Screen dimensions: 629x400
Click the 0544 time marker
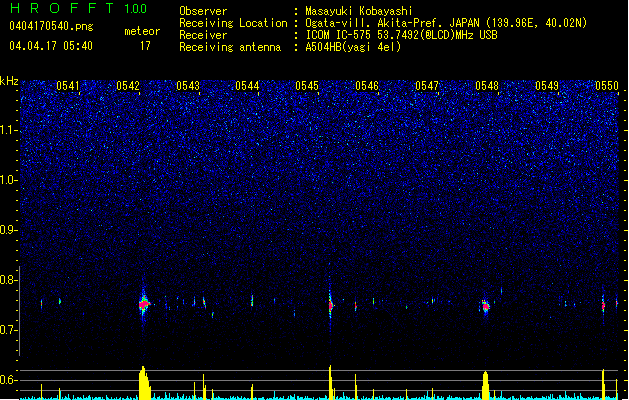(x=247, y=86)
